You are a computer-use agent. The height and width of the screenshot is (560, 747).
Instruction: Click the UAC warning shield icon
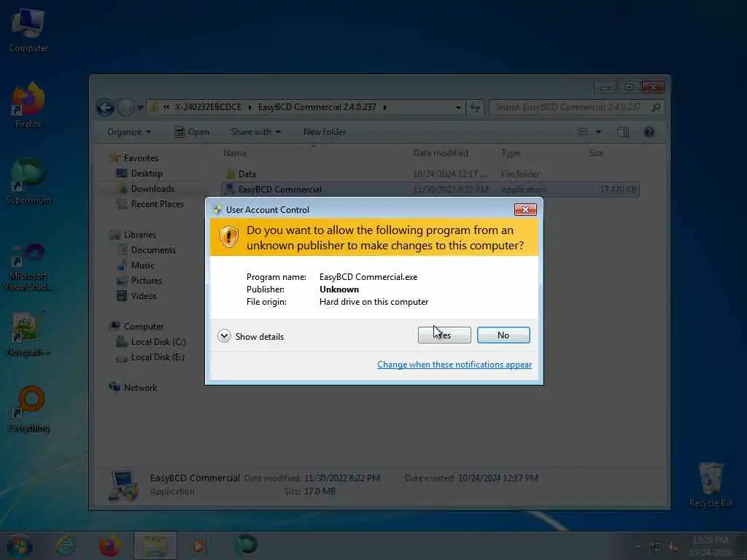[x=228, y=236]
